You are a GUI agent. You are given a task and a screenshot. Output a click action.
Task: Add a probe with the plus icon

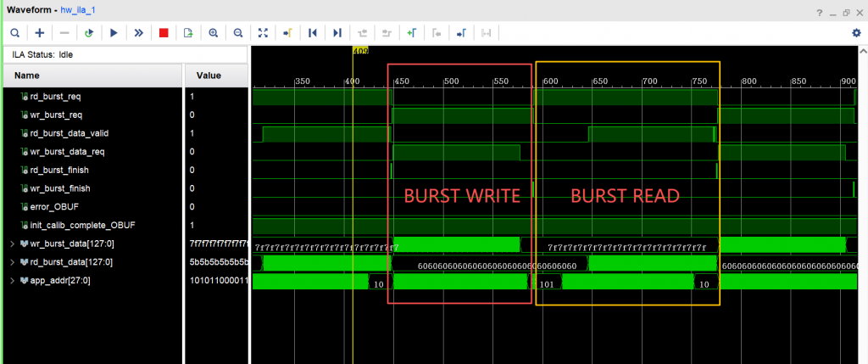[x=40, y=33]
